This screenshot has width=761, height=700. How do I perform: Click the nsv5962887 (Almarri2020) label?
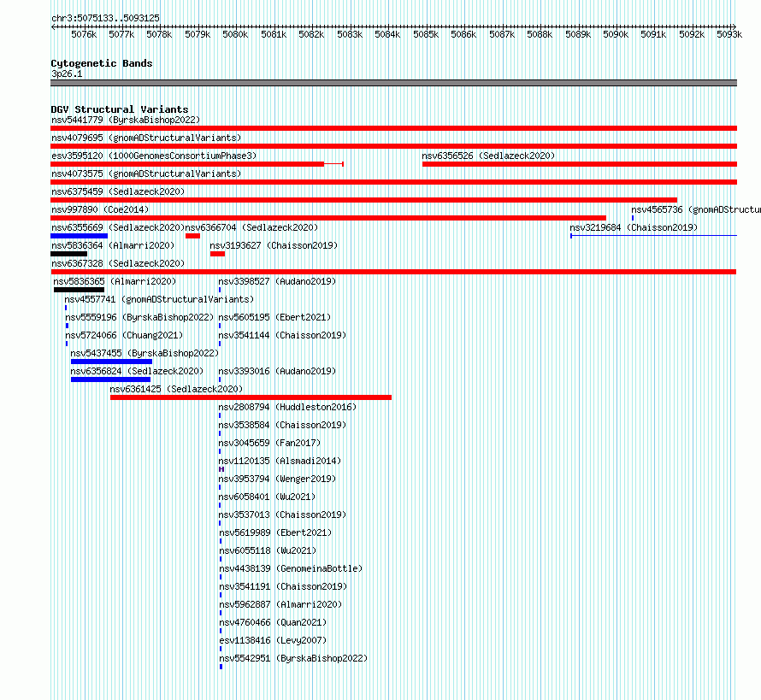(x=281, y=604)
